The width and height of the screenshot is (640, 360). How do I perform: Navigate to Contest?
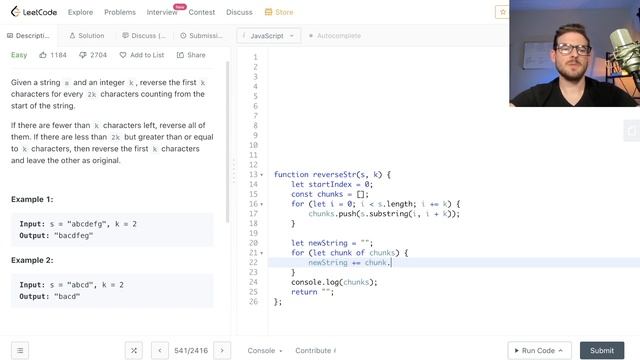pyautogui.click(x=202, y=12)
